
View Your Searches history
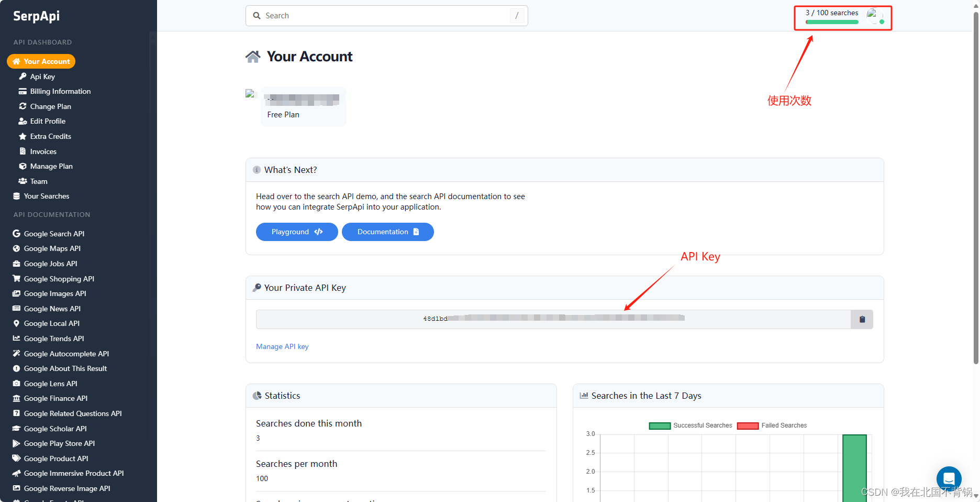(47, 196)
